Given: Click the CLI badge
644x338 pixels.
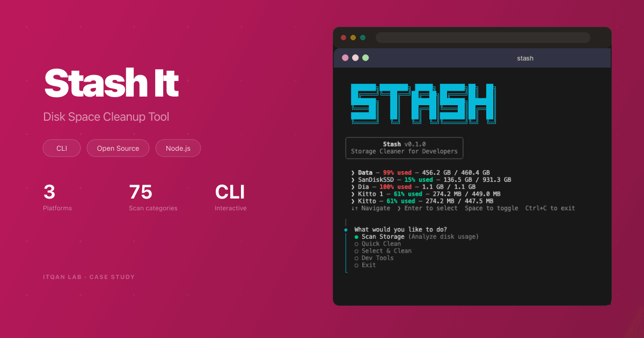Looking at the screenshot, I should [x=61, y=148].
